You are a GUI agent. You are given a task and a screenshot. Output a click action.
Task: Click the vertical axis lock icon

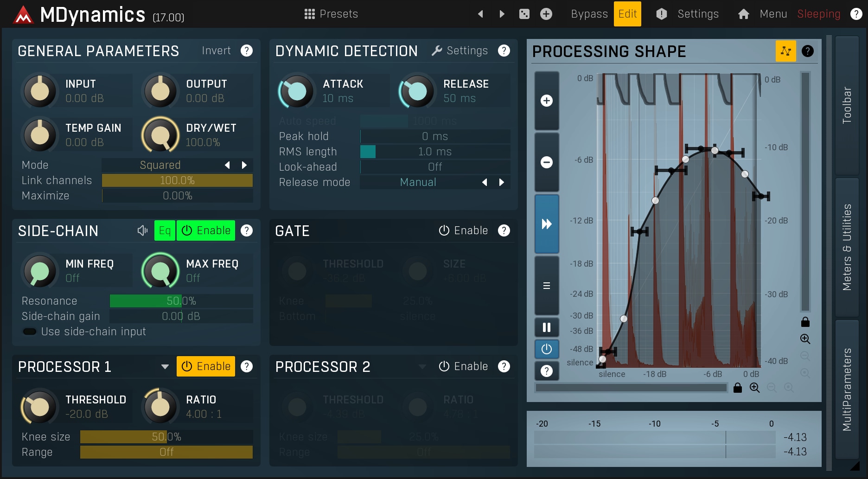(805, 322)
